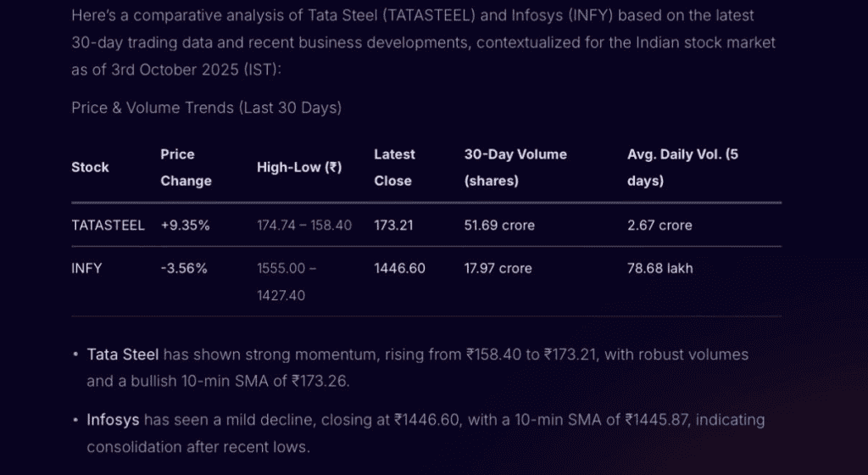Click the Stock column header
This screenshot has width=868, height=475.
coord(90,167)
